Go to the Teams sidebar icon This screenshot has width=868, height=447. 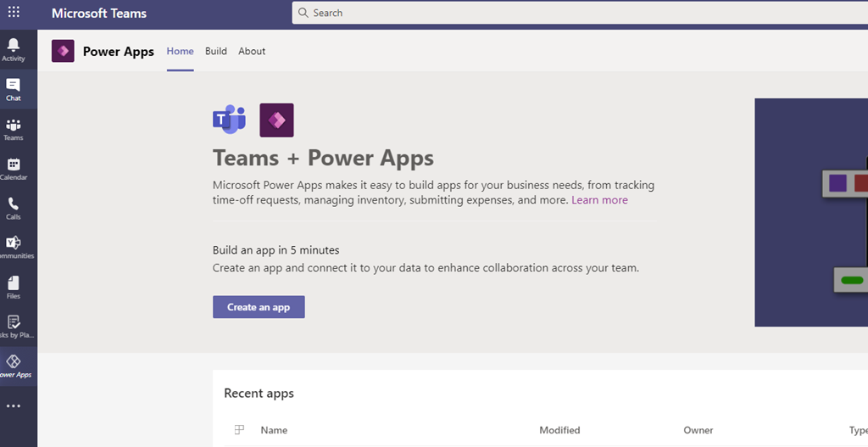pos(14,129)
